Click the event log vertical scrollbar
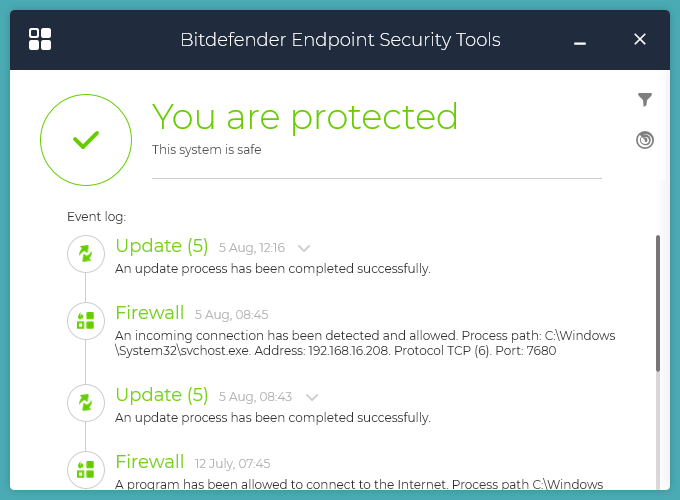The image size is (680, 500). 657,300
